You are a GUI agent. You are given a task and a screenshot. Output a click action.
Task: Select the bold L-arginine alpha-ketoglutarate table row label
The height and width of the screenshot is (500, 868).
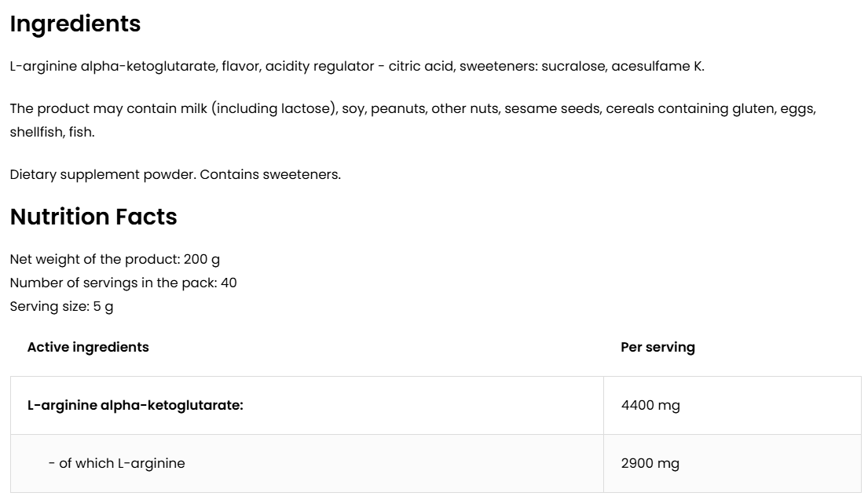(135, 406)
